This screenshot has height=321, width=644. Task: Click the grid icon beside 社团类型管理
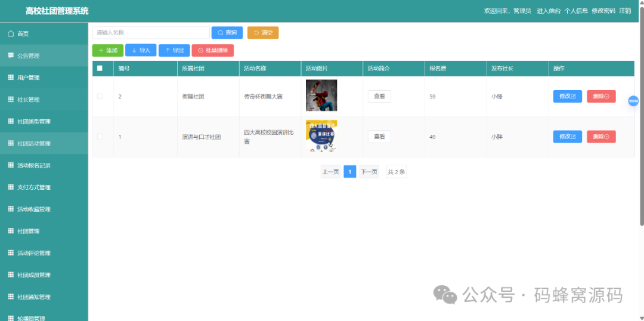coord(11,121)
